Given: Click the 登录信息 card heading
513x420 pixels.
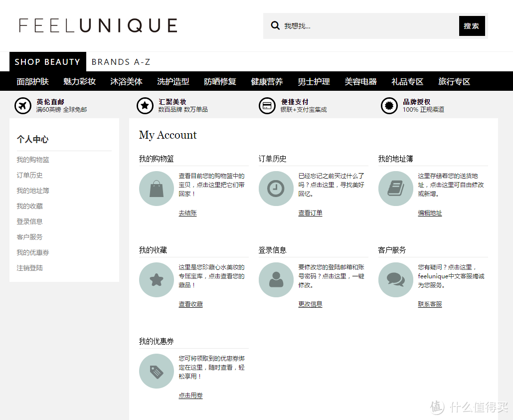Looking at the screenshot, I should (273, 250).
